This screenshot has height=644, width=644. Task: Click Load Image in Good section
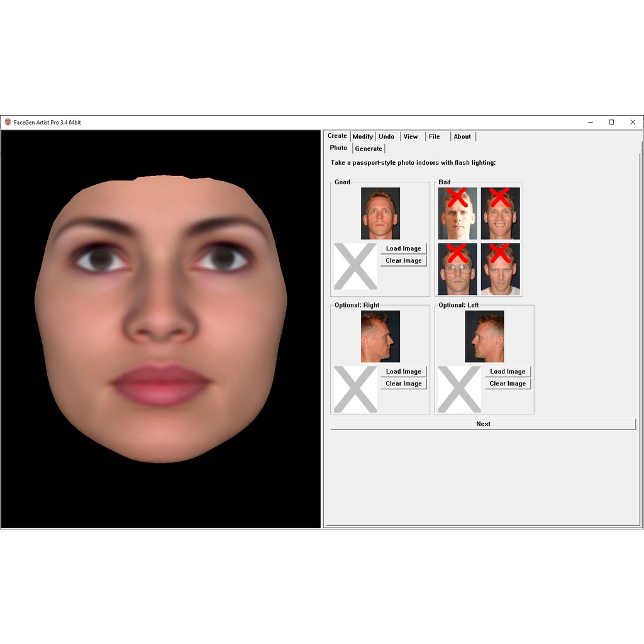[403, 248]
